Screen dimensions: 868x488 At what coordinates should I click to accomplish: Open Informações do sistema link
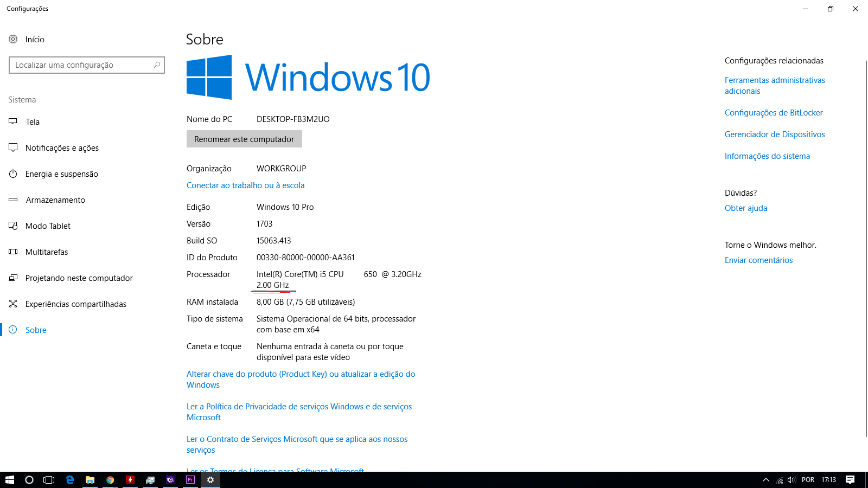[x=767, y=156]
